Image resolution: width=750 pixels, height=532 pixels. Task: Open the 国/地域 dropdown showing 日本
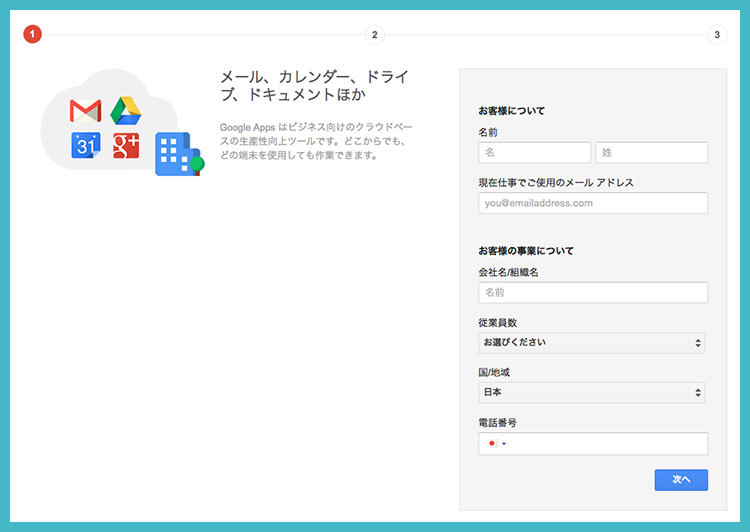[591, 393]
